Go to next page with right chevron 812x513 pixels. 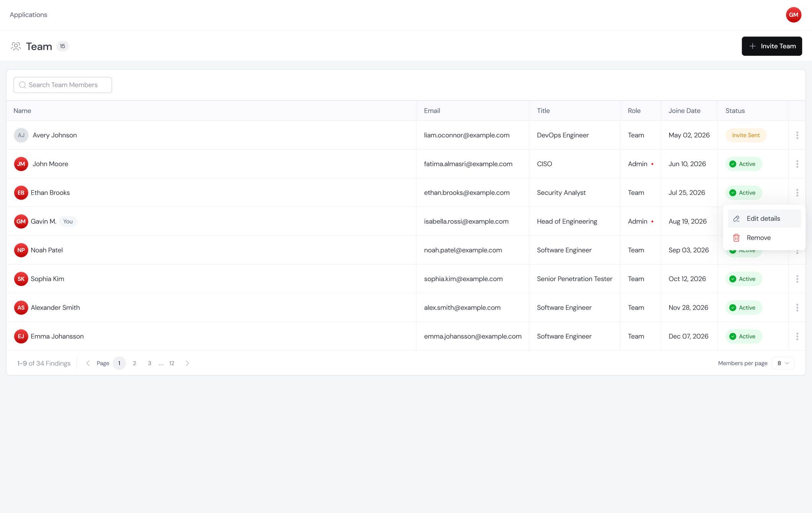(x=187, y=363)
